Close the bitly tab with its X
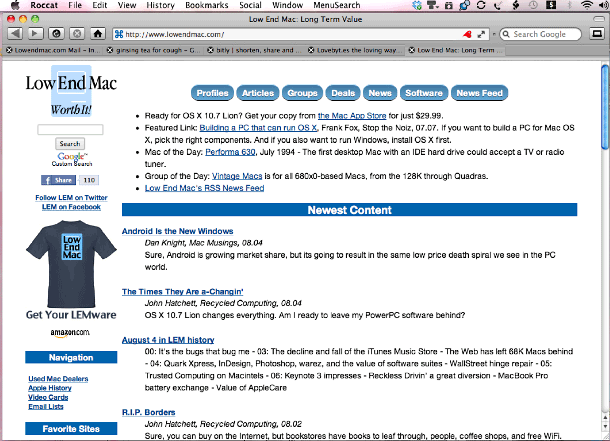Image resolution: width=610 pixels, height=441 pixels. tap(210, 50)
